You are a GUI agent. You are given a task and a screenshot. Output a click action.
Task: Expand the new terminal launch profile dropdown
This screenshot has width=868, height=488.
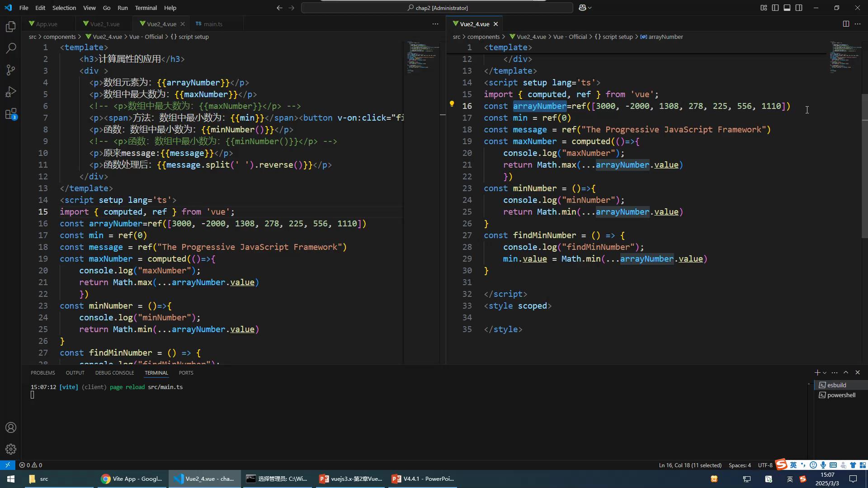pyautogui.click(x=825, y=373)
